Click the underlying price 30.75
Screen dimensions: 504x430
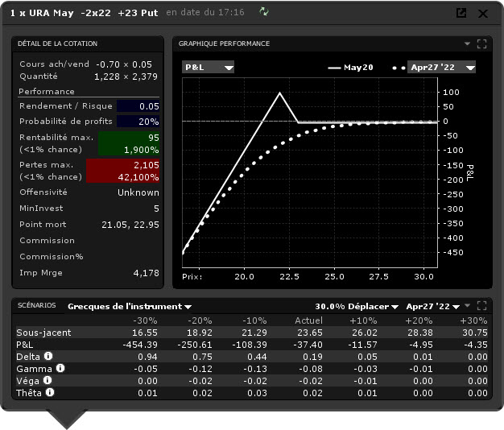[475, 333]
